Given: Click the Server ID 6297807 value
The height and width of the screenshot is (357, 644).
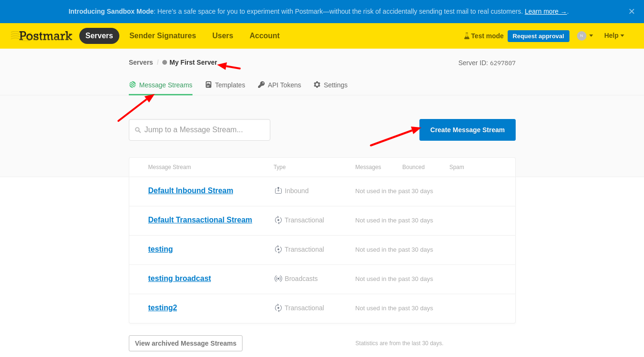Looking at the screenshot, I should click(503, 63).
